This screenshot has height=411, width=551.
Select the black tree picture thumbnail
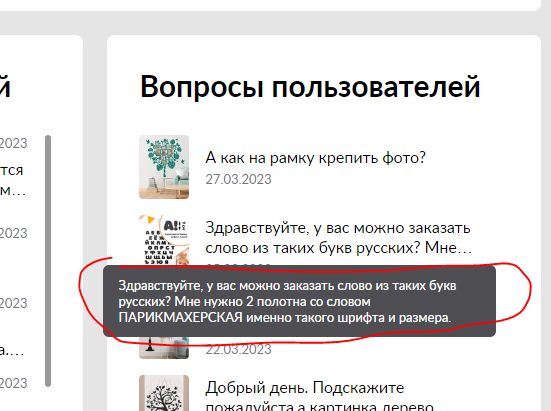[x=164, y=393]
